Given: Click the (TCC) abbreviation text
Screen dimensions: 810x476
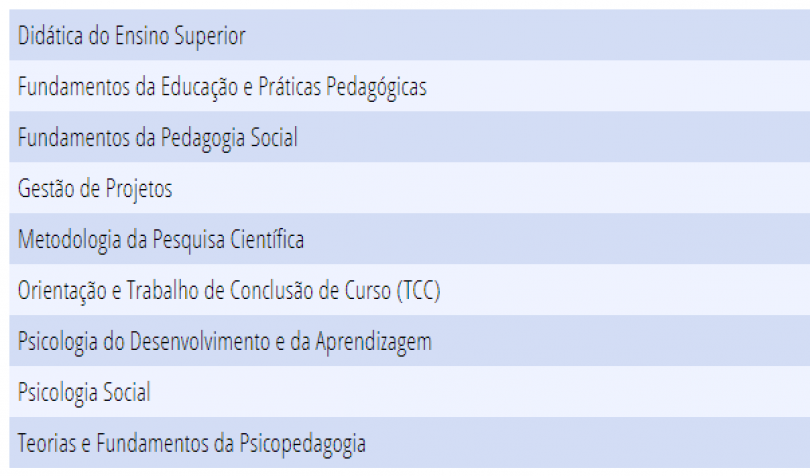Looking at the screenshot, I should [418, 290].
